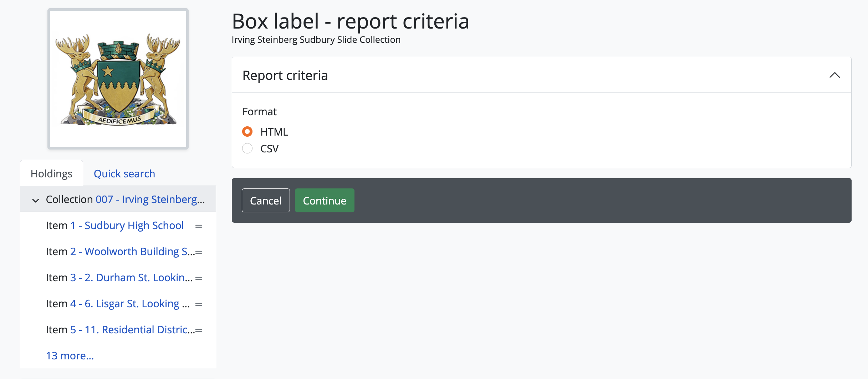The width and height of the screenshot is (868, 379).
Task: Click the coat of arms logo image
Action: point(118,79)
